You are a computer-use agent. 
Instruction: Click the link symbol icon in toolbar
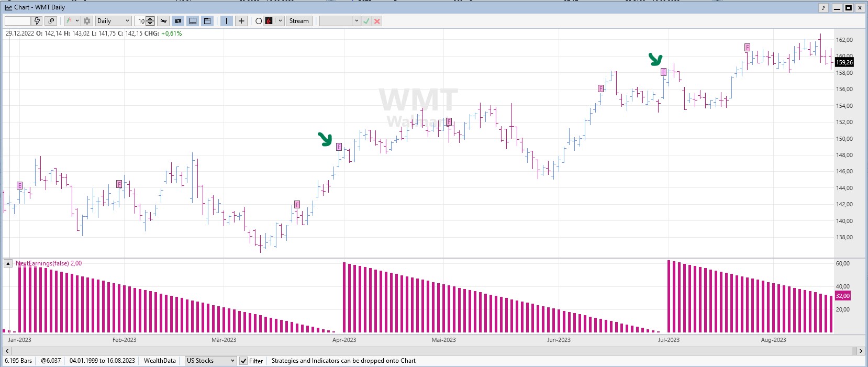pos(51,21)
